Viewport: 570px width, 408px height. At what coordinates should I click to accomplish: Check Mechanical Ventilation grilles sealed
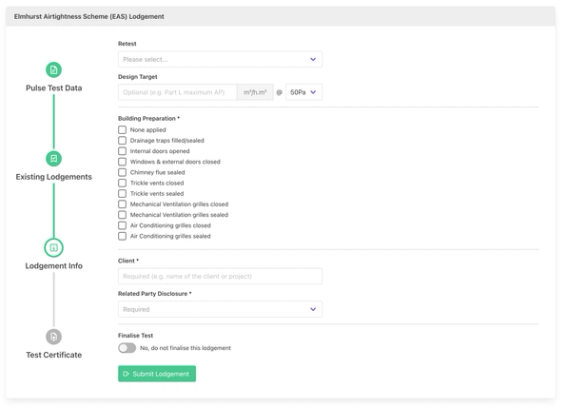123,215
